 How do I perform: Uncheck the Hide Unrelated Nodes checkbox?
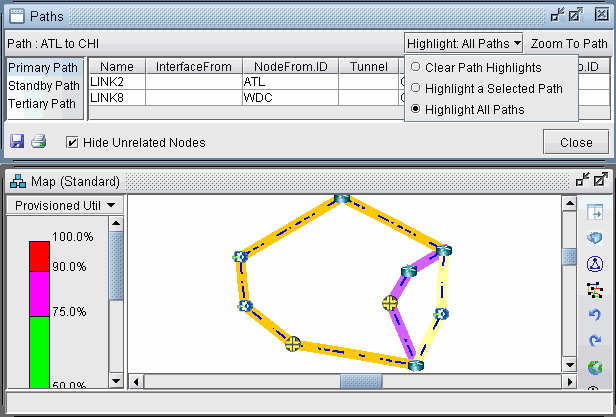72,142
